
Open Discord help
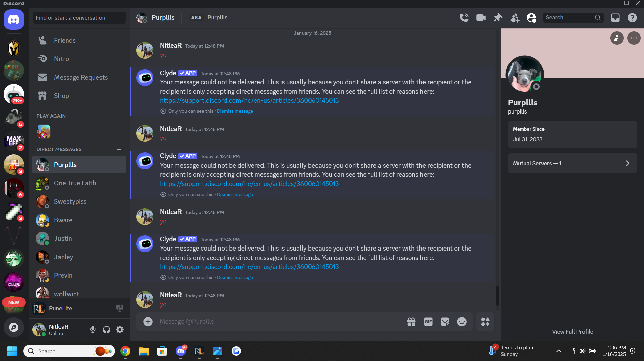tap(632, 18)
